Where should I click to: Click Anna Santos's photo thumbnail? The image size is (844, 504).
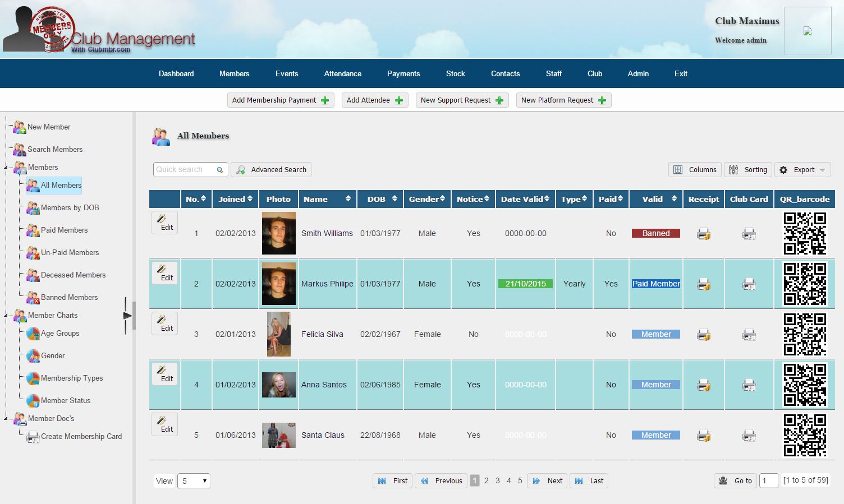279,385
